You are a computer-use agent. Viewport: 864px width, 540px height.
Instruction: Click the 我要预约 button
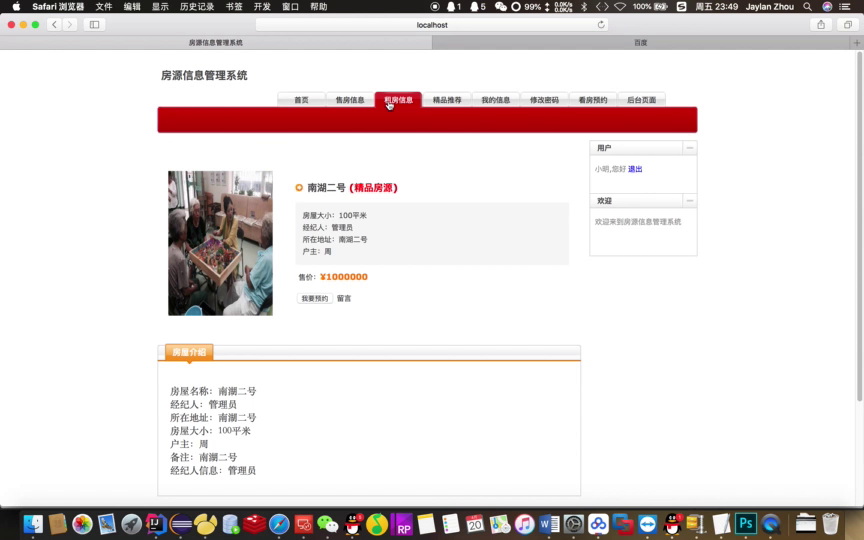pos(315,298)
